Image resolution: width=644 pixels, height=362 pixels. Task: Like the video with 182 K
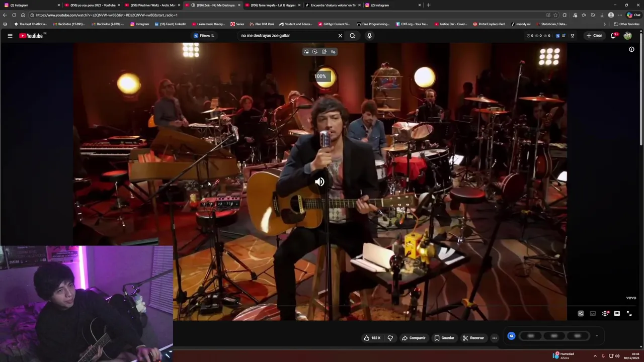coord(372,338)
